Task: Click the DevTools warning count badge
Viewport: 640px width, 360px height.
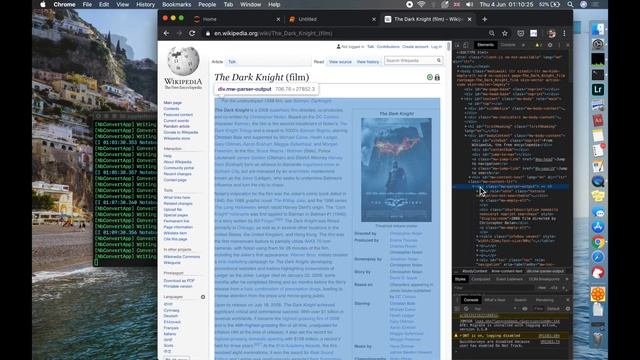Action: 538,45
